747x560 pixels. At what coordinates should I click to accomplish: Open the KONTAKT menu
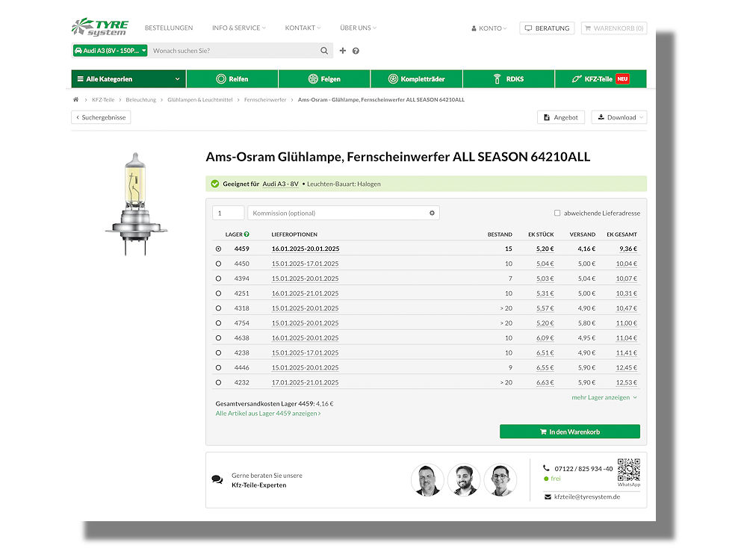click(x=303, y=28)
